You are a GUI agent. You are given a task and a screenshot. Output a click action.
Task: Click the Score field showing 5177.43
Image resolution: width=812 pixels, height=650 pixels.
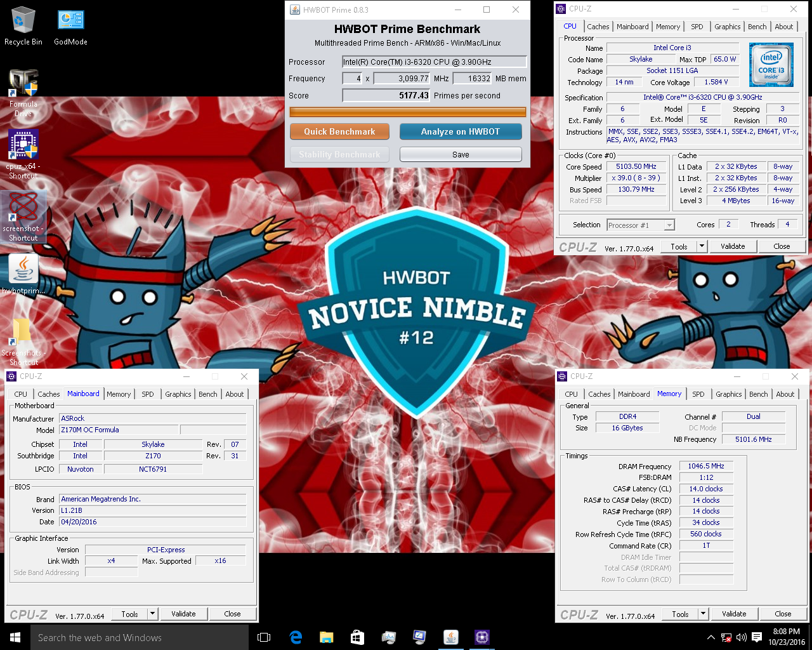click(x=386, y=95)
